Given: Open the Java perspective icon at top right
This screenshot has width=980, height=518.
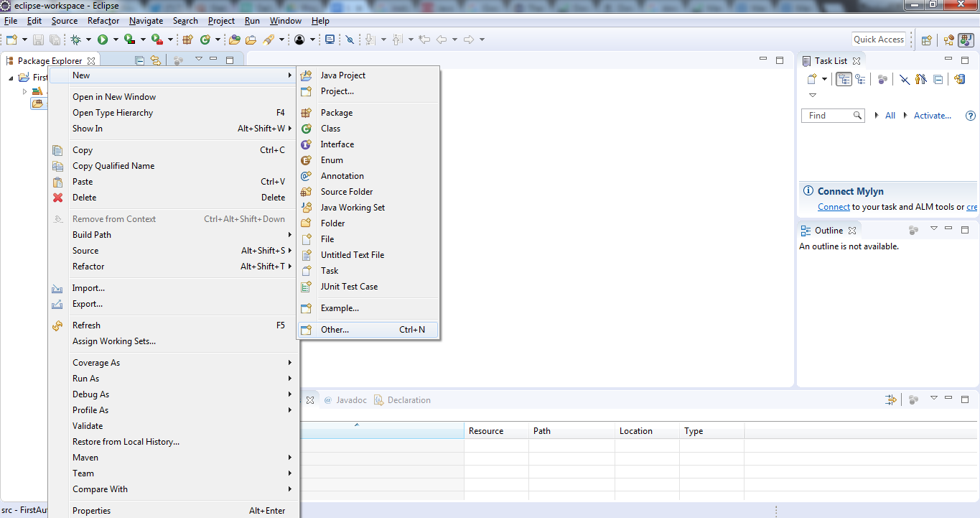Looking at the screenshot, I should point(966,40).
